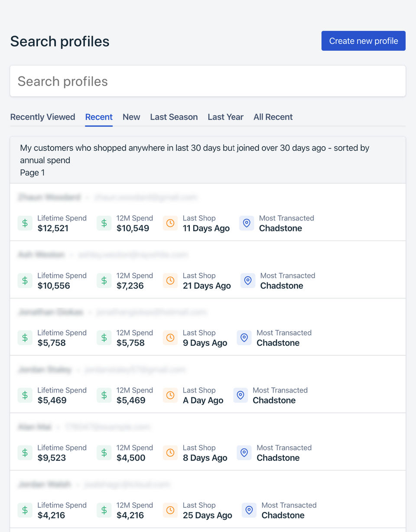Screen dimensions: 416x532
Task: Click the dollar icon beside Lifetime Spend $10,556
Action: pyautogui.click(x=25, y=281)
